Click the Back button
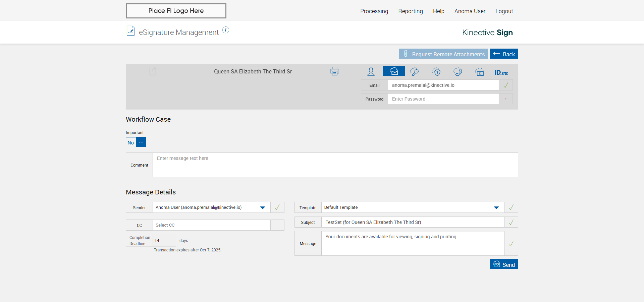 [504, 54]
